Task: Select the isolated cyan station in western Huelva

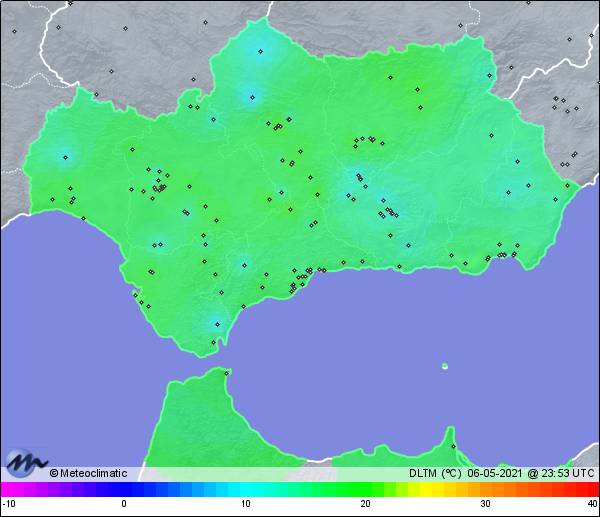Action: [x=65, y=157]
